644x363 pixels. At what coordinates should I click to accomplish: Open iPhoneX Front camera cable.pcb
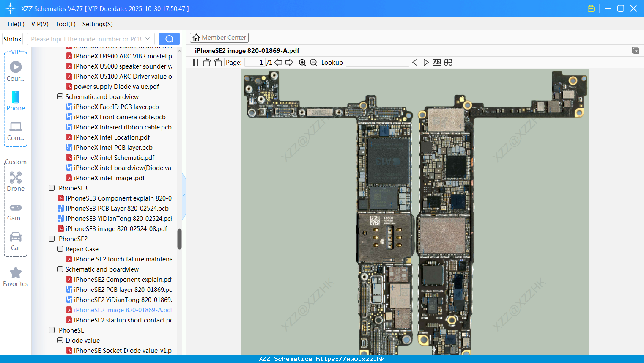coord(120,117)
